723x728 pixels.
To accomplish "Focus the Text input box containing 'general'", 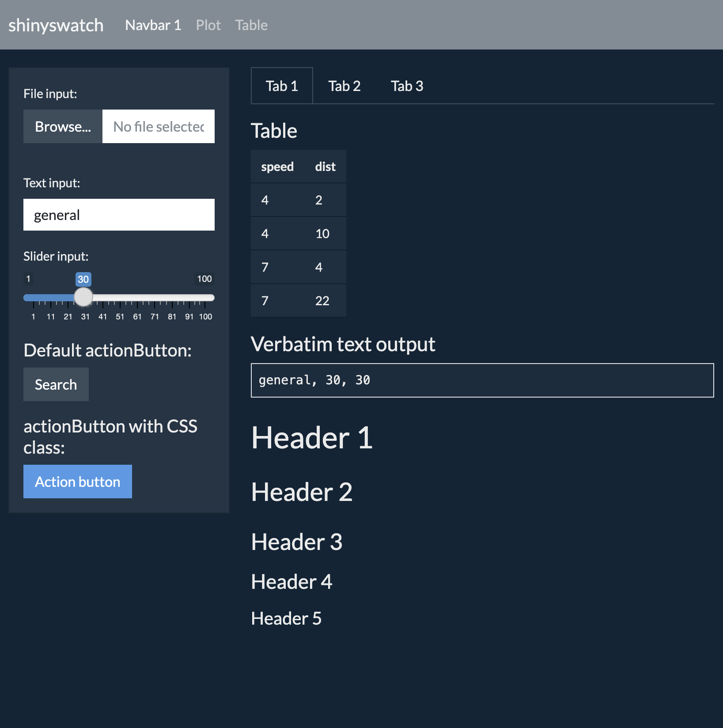I will [119, 215].
